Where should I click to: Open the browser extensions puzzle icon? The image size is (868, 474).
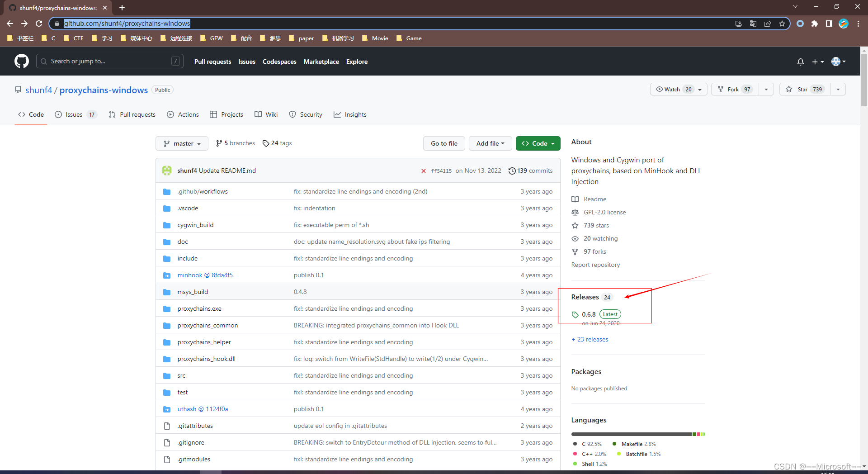point(815,24)
